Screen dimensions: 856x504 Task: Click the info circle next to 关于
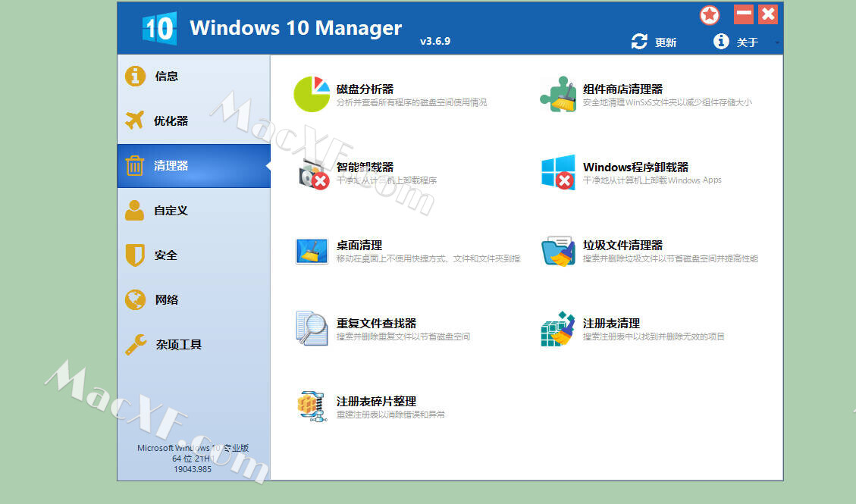tap(720, 42)
